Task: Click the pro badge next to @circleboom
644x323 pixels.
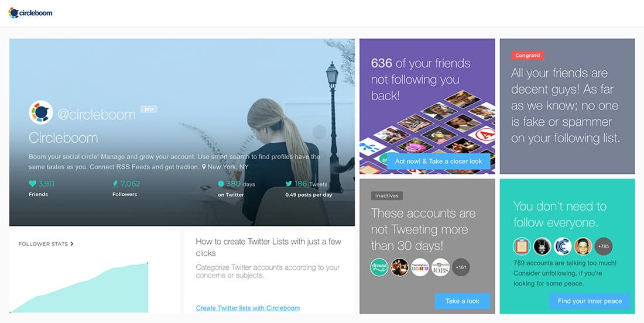Action: (x=149, y=109)
